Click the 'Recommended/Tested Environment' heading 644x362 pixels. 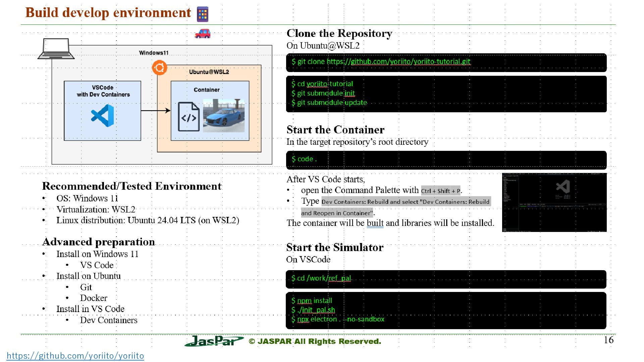[132, 186]
